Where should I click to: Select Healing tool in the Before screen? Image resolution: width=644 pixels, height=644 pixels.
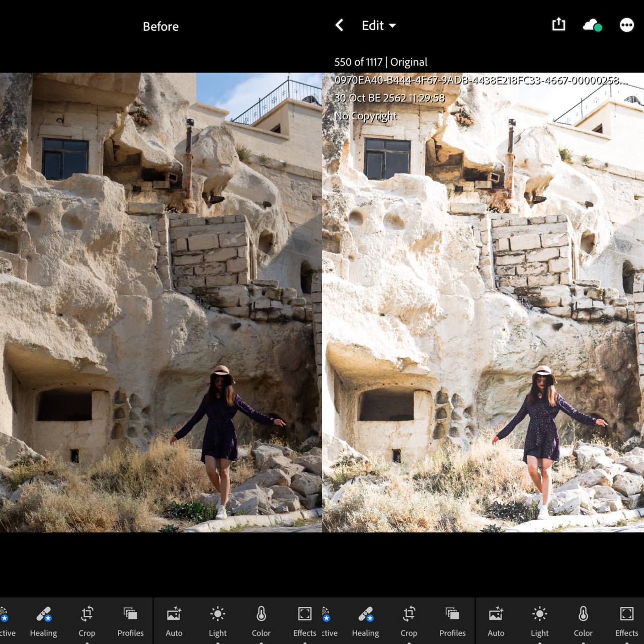[43, 622]
